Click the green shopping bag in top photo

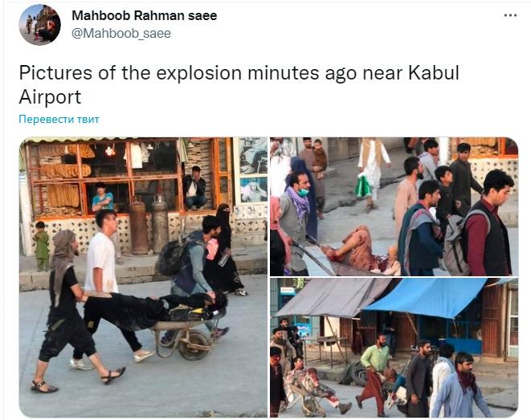tap(363, 186)
